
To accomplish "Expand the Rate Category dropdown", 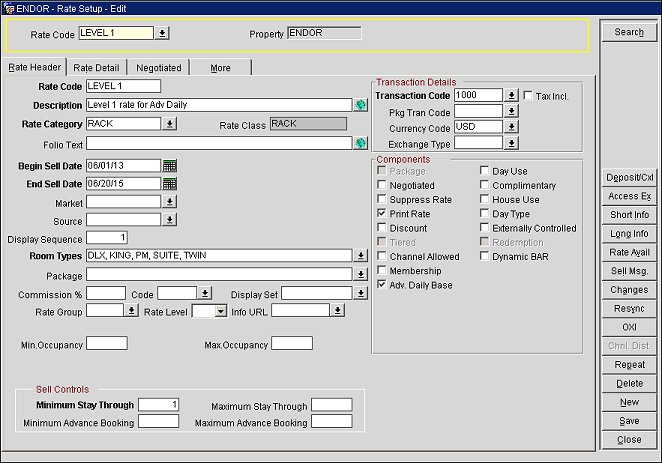I will (169, 124).
